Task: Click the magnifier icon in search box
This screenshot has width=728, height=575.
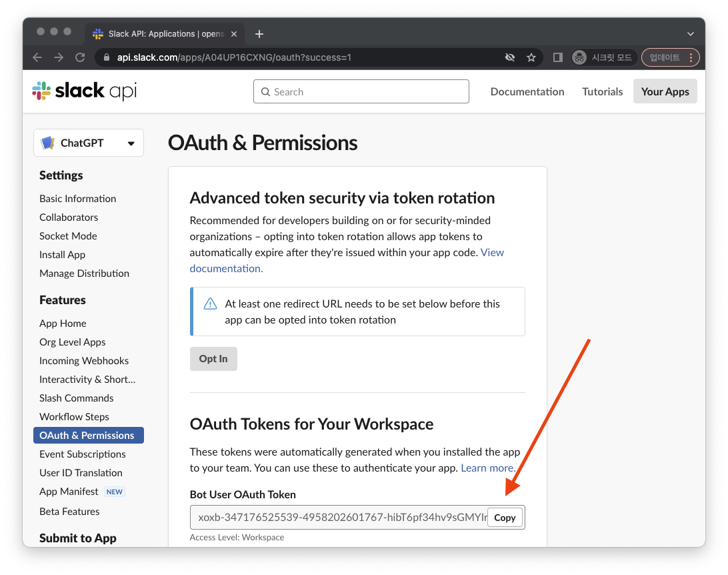Action: pyautogui.click(x=265, y=91)
